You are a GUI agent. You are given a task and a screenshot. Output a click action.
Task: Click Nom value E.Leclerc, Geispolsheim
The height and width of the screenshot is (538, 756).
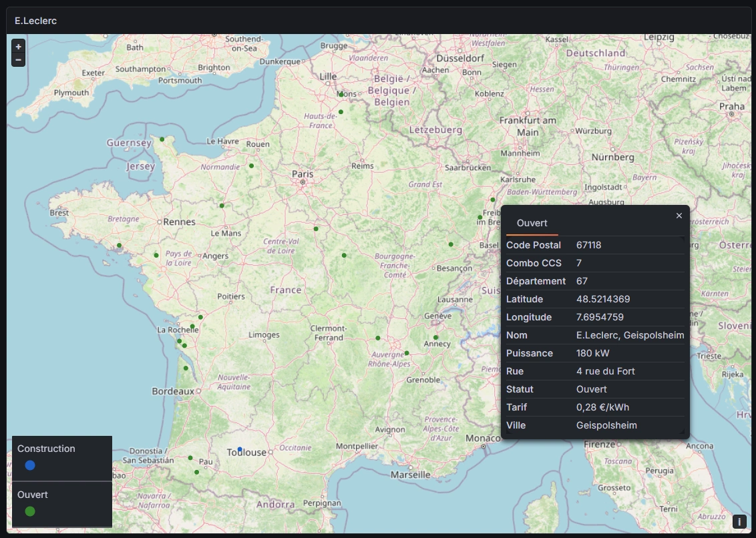(630, 335)
